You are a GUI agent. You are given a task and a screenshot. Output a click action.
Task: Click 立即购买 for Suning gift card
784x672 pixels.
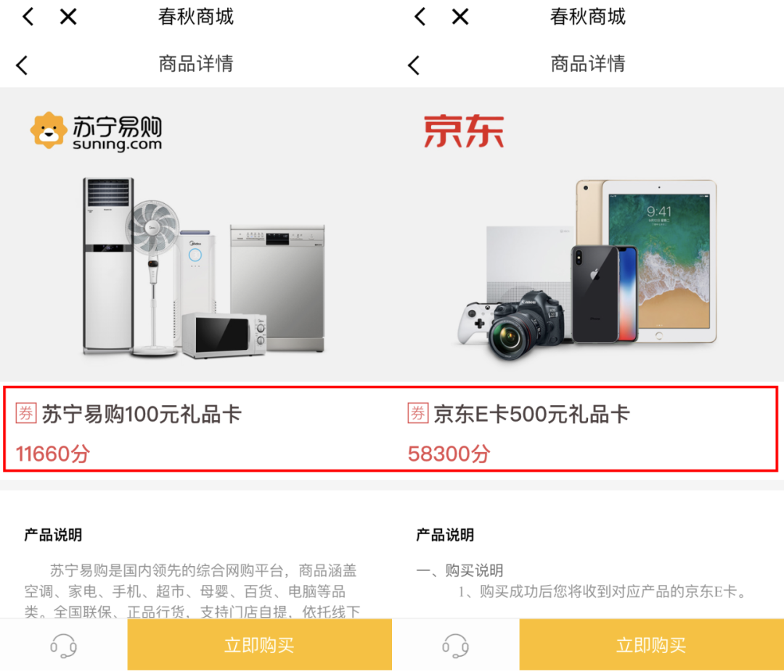(x=259, y=644)
